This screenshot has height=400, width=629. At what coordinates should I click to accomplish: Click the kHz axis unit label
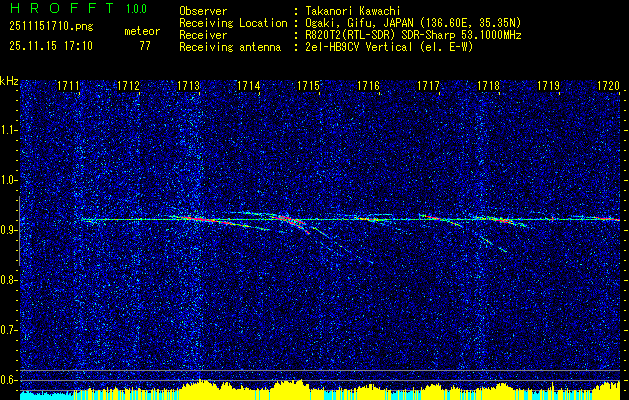pos(10,81)
